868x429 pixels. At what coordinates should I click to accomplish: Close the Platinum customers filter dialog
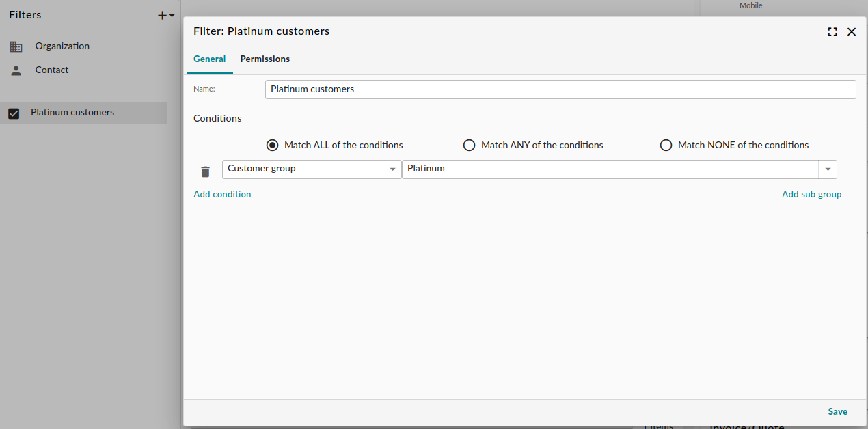851,31
